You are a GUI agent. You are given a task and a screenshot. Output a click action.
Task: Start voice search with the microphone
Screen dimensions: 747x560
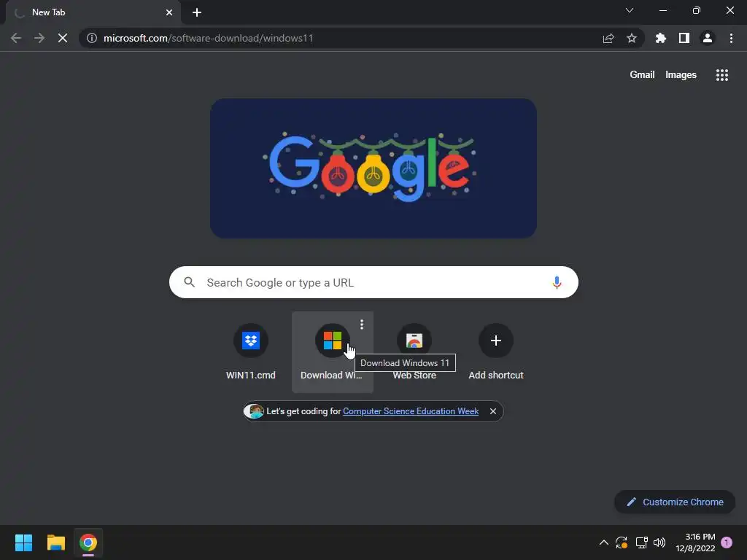click(x=557, y=282)
